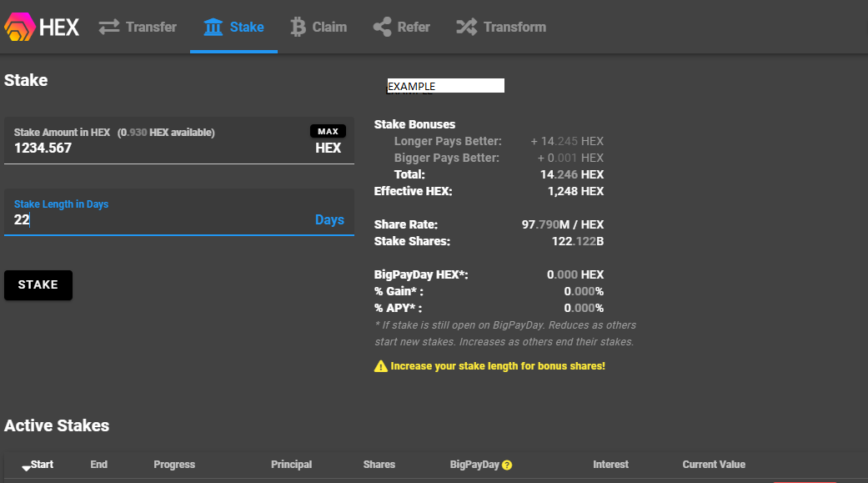Click the Claim bitcoin icon

(298, 27)
